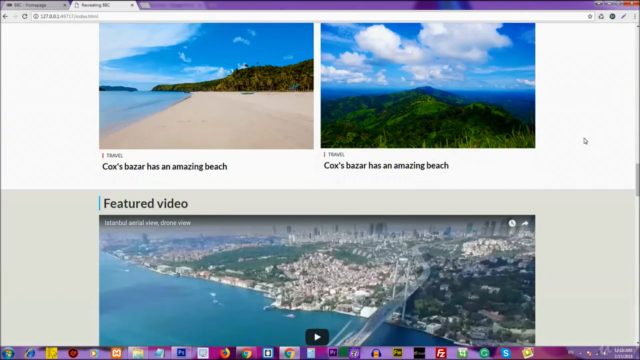Screen dimensions: 640x360
Task: Click the browser Forward arrow
Action: click(x=15, y=16)
